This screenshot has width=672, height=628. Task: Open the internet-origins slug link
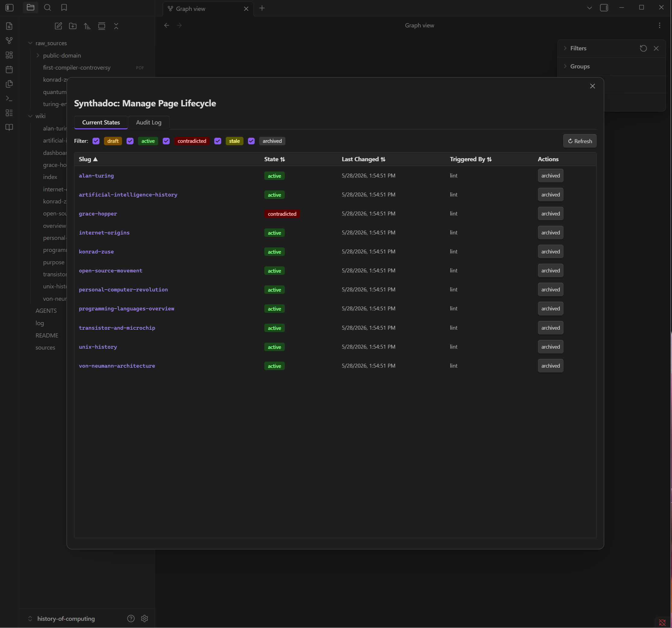pos(104,233)
